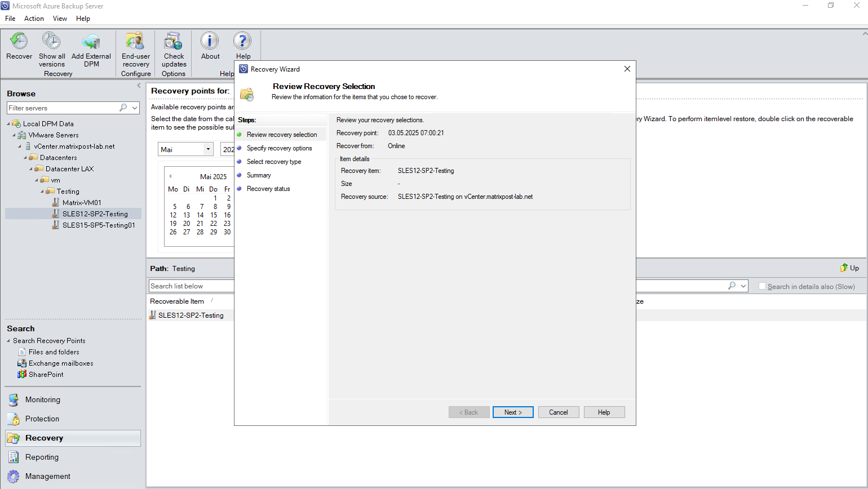This screenshot has height=489, width=868.
Task: Click the Check updates icon
Action: 174,42
